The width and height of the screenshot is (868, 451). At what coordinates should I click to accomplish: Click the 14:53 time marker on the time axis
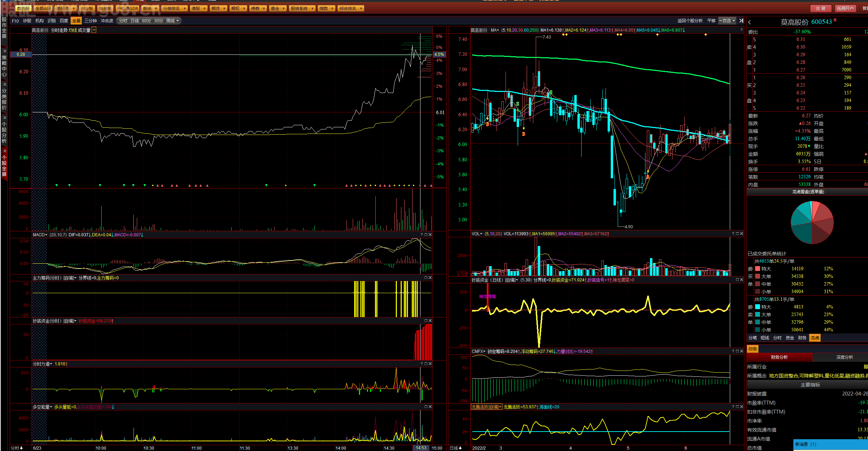[421, 448]
